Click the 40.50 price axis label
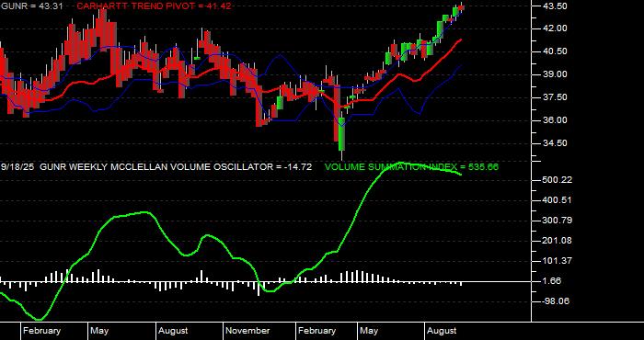Viewport: 644px width, 340px height. (555, 51)
